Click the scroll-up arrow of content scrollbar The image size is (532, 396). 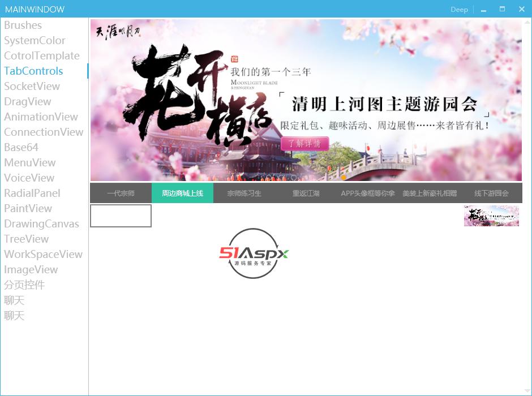point(527,22)
